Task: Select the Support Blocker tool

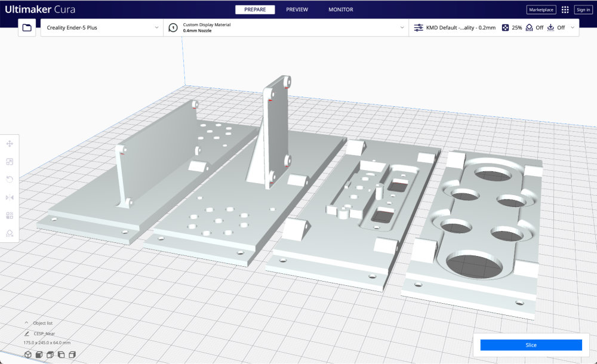Action: (x=10, y=233)
